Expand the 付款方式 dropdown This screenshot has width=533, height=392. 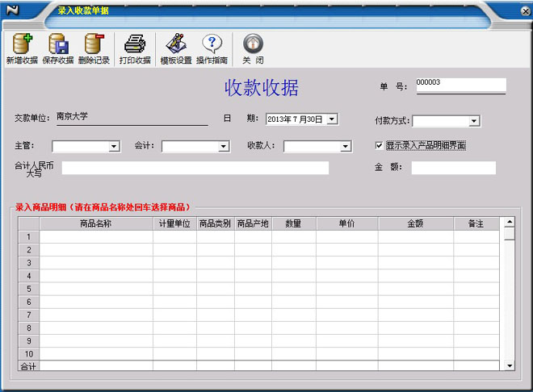click(474, 121)
